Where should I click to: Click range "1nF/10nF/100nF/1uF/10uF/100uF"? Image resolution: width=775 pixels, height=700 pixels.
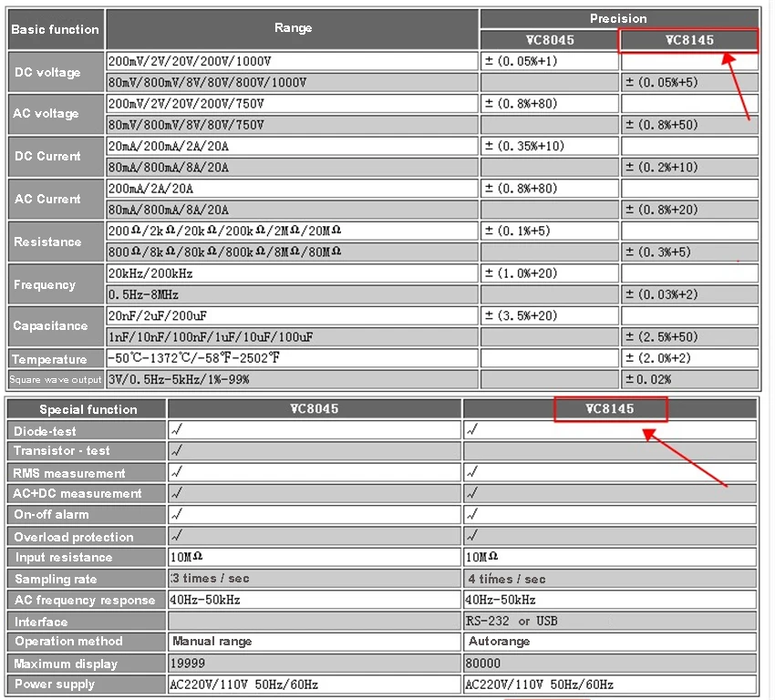(293, 337)
